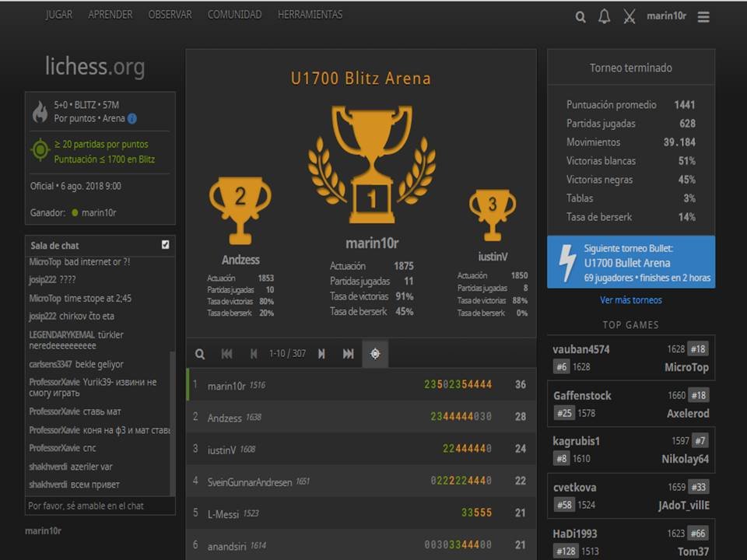Open kagrubis1 vs Nikolay64 game
This screenshot has width=747, height=560.
click(631, 450)
